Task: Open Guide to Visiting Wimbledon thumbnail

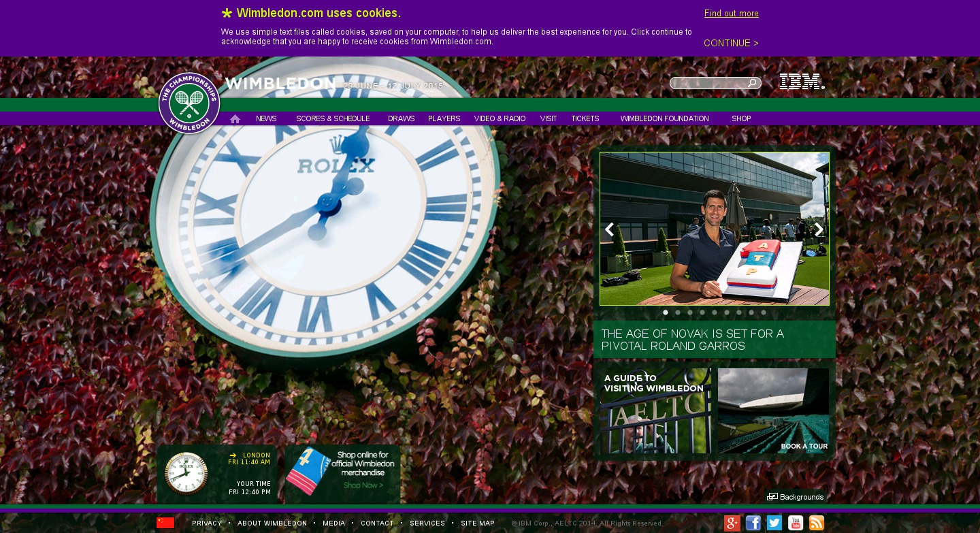Action: click(x=655, y=411)
